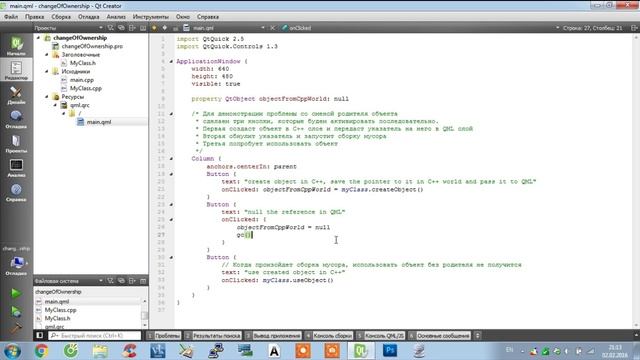
Task: Collapse the Заголовочные folder
Action: pyautogui.click(x=47, y=54)
